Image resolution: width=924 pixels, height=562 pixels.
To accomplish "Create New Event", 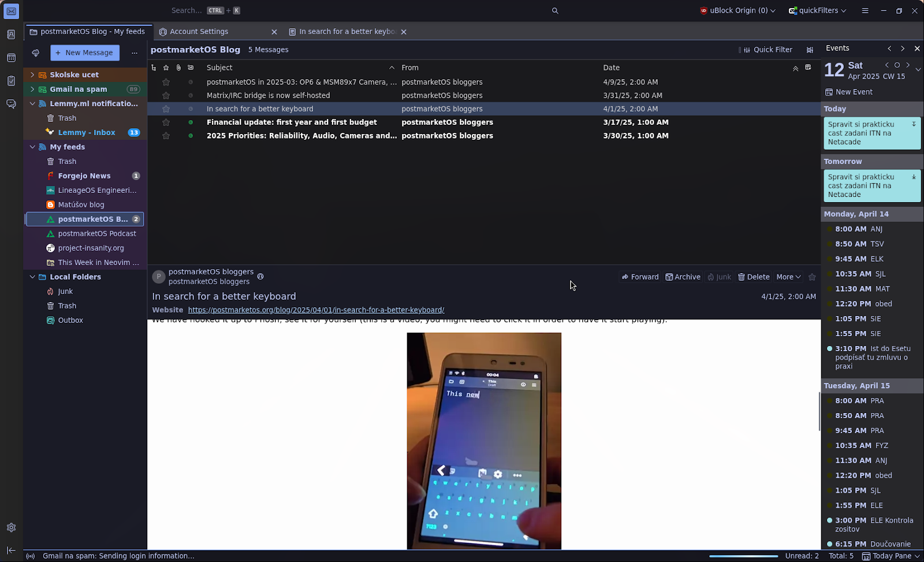I will [849, 92].
